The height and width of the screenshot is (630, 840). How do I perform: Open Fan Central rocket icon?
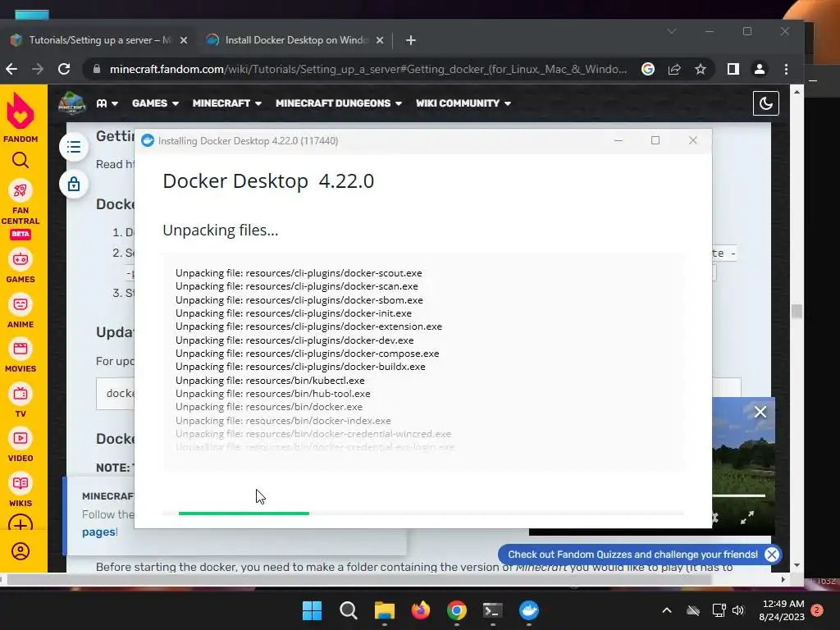(x=21, y=190)
